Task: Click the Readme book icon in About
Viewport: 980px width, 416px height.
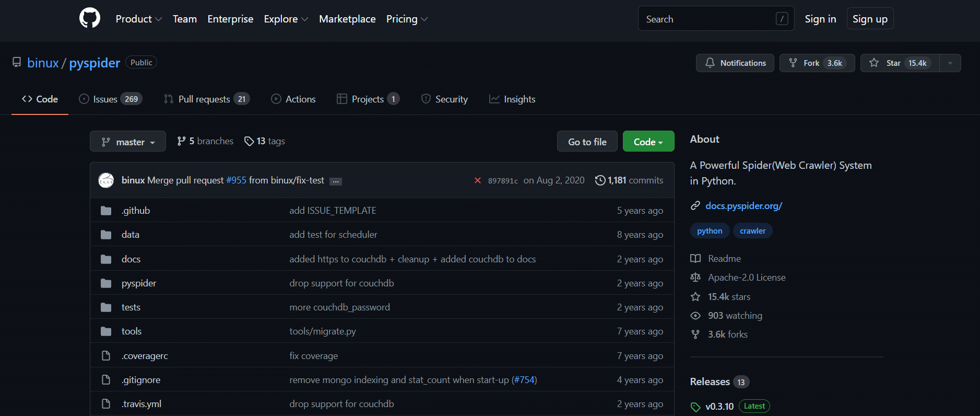Action: click(x=695, y=259)
